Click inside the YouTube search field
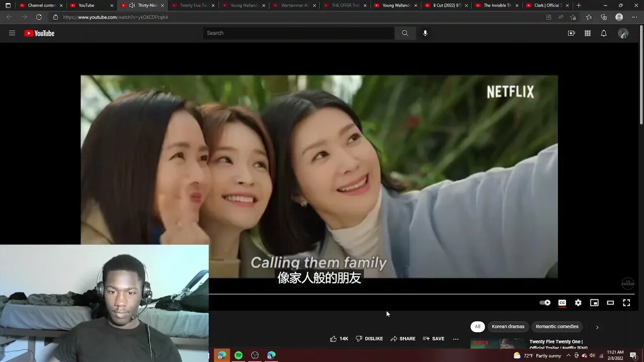Screen dimensions: 644x362 coord(298,33)
